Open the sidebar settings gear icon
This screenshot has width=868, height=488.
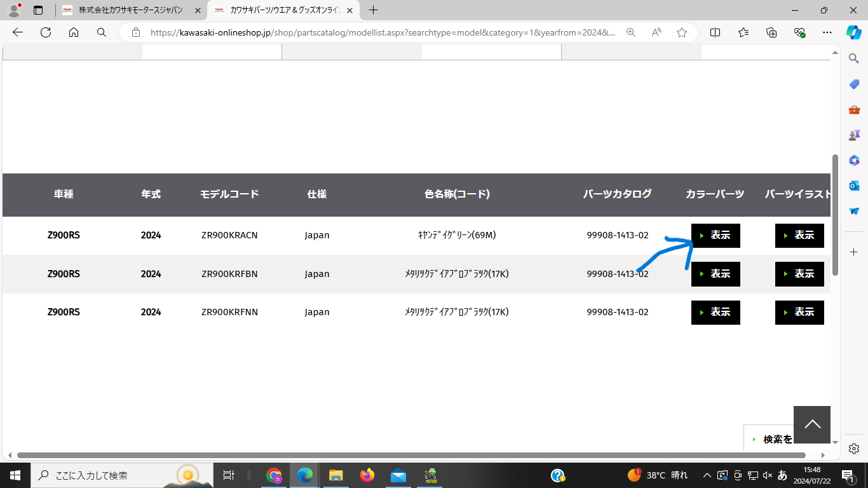click(854, 449)
